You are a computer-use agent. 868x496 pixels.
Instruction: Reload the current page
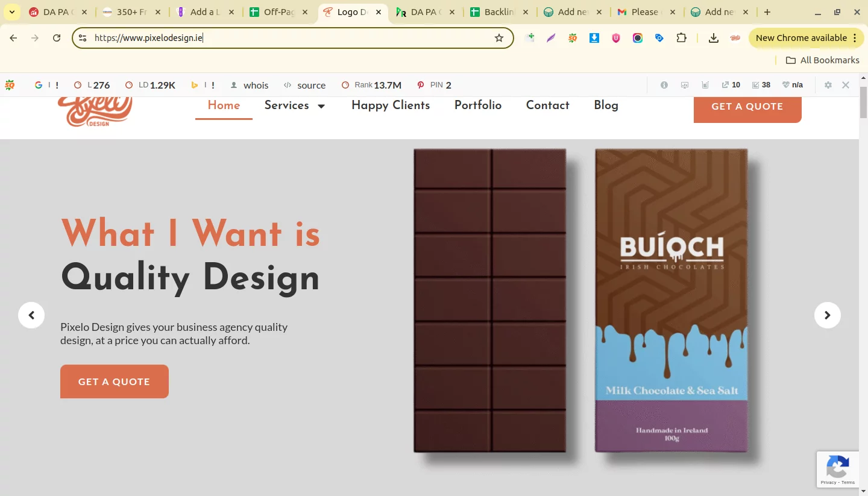(x=57, y=38)
